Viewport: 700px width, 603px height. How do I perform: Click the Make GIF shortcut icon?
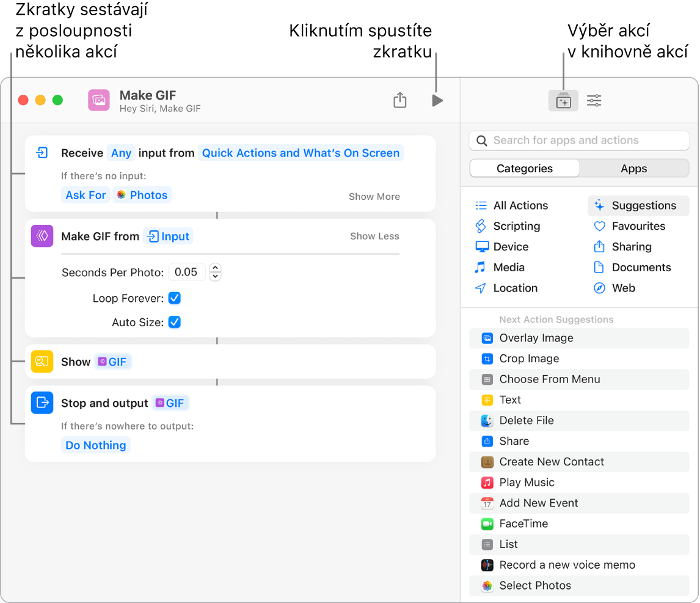click(98, 100)
